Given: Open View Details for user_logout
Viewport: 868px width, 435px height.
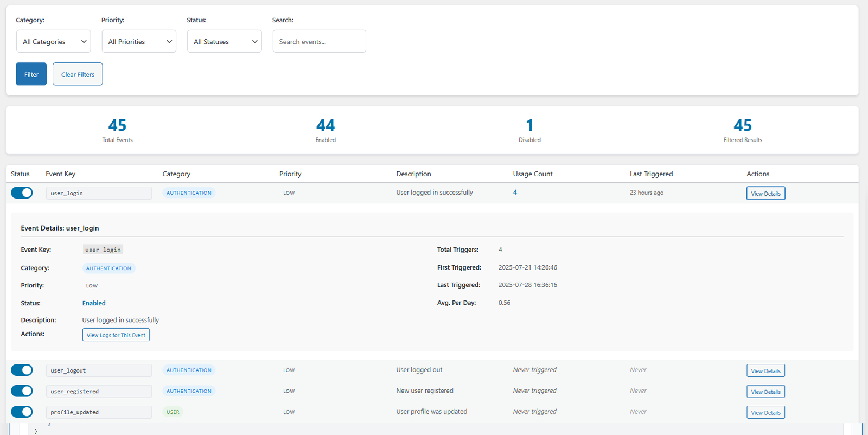Looking at the screenshot, I should (x=765, y=370).
